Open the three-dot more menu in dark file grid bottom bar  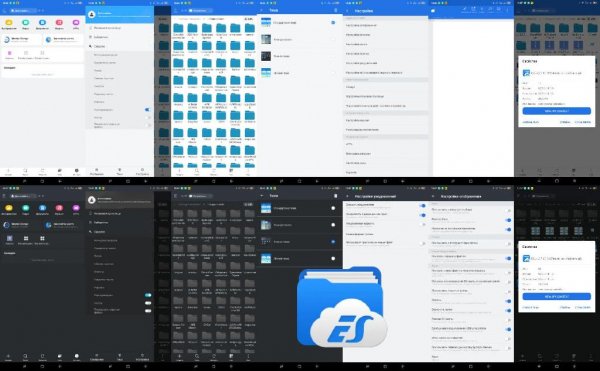pos(248,356)
